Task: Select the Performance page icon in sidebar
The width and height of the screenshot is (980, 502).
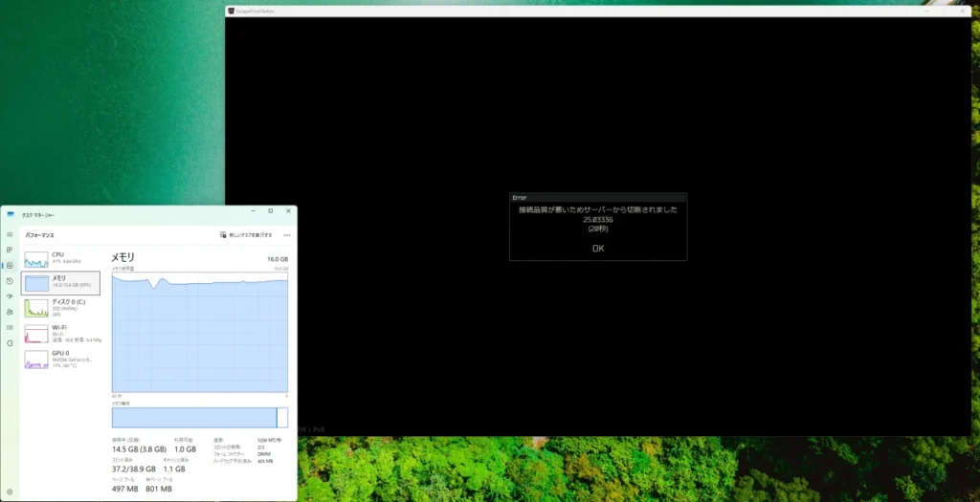Action: tap(10, 265)
